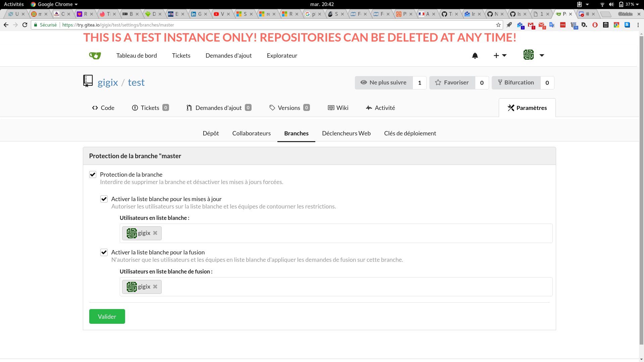Open the Utilisateurs en liste blanche selector
The image size is (644, 362).
click(336, 233)
